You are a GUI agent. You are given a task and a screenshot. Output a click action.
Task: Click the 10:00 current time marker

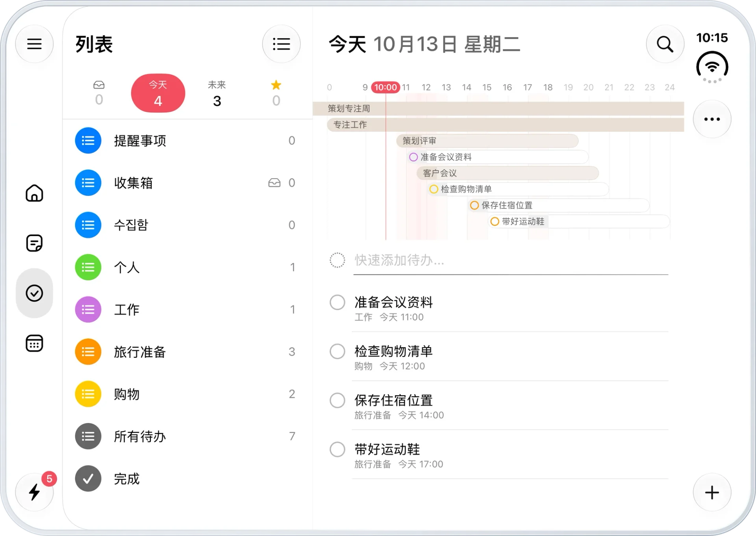(385, 87)
